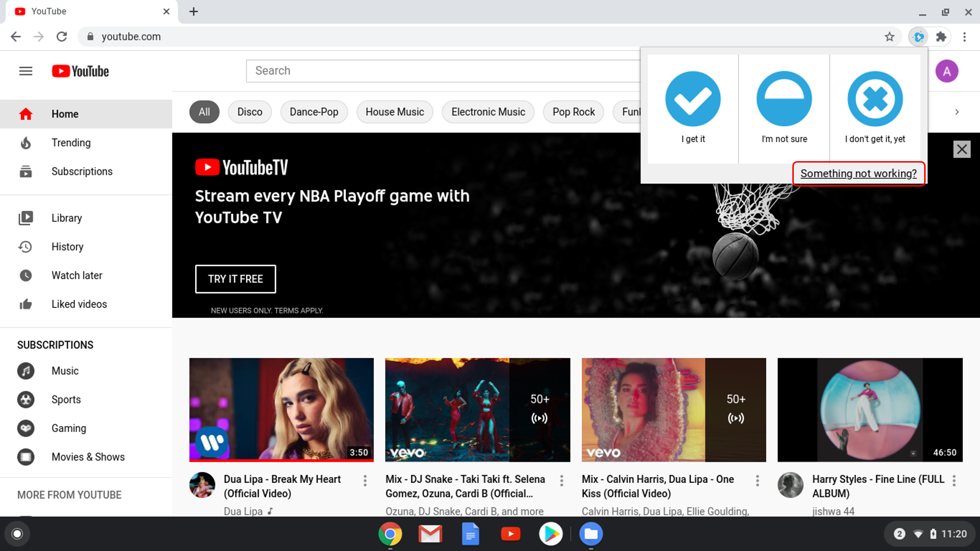The image size is (980, 551).
Task: Click the TRY IT FREE button
Action: 236,279
